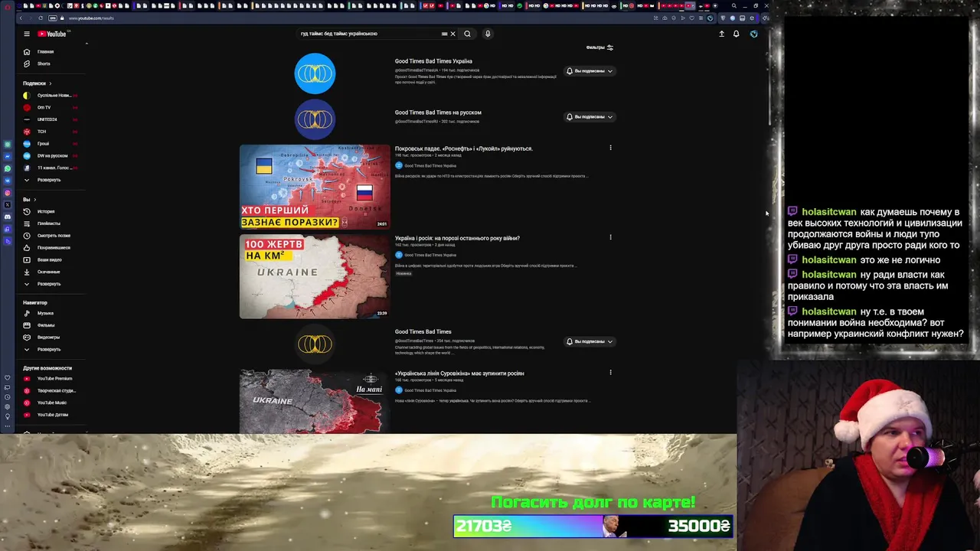This screenshot has width=980, height=551.
Task: Open the Фильтры search filters
Action: click(599, 47)
